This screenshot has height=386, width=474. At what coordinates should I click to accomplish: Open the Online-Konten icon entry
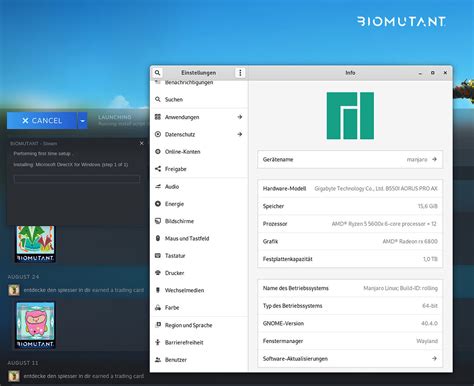[158, 151]
